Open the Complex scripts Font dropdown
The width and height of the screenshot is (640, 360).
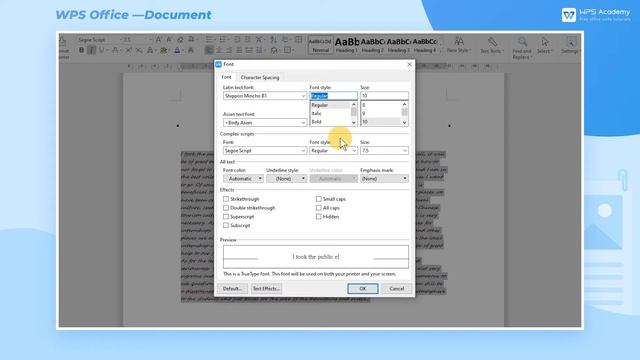[x=303, y=151]
